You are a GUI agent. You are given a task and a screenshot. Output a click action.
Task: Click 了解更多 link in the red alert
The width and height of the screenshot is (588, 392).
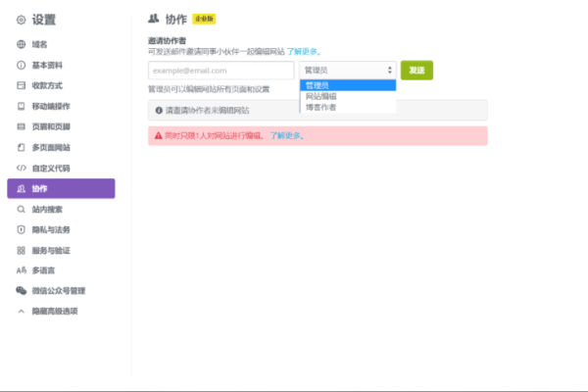click(286, 136)
